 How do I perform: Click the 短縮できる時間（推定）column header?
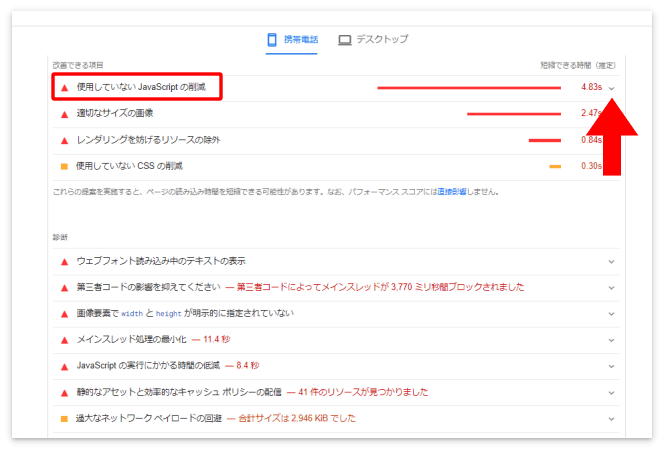point(578,65)
